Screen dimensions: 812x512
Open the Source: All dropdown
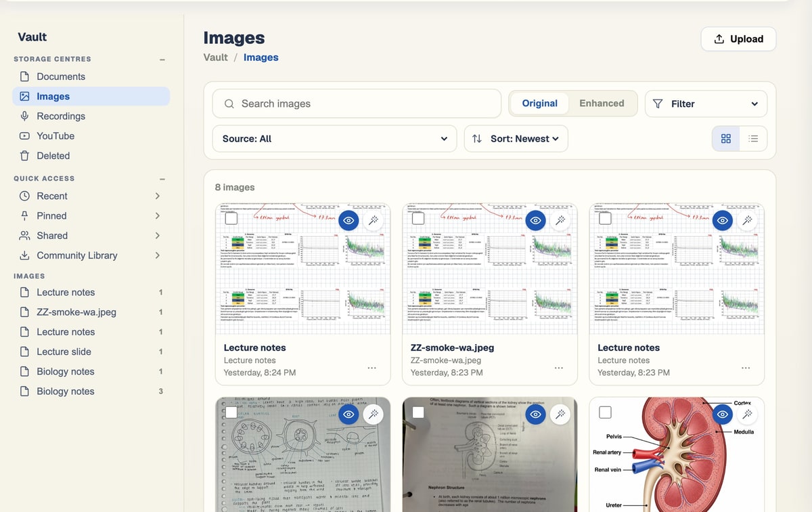(x=335, y=139)
